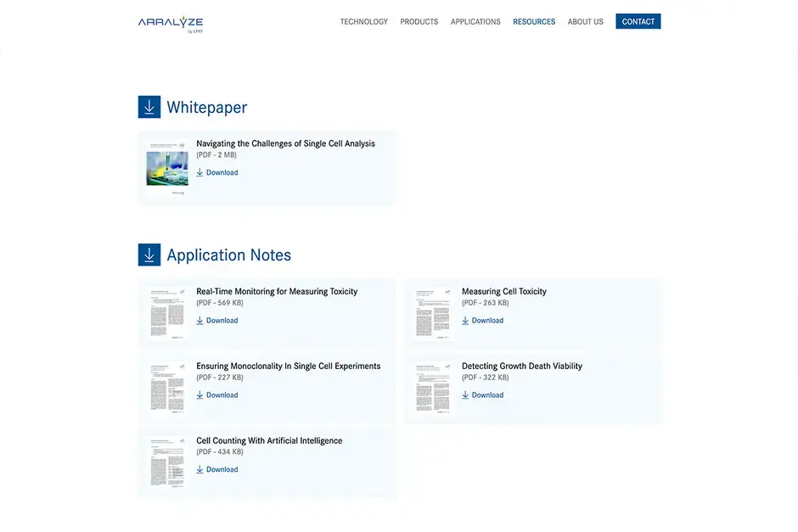The image size is (798, 532).
Task: Click the Detecting Growth Death Viability thumbnail
Action: point(432,387)
